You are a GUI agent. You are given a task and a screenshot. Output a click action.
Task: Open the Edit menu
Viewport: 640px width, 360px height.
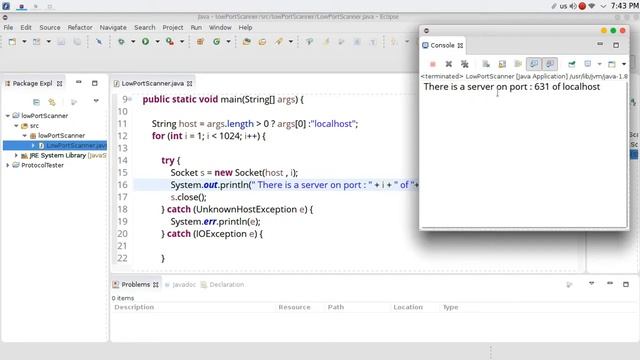coord(26,27)
